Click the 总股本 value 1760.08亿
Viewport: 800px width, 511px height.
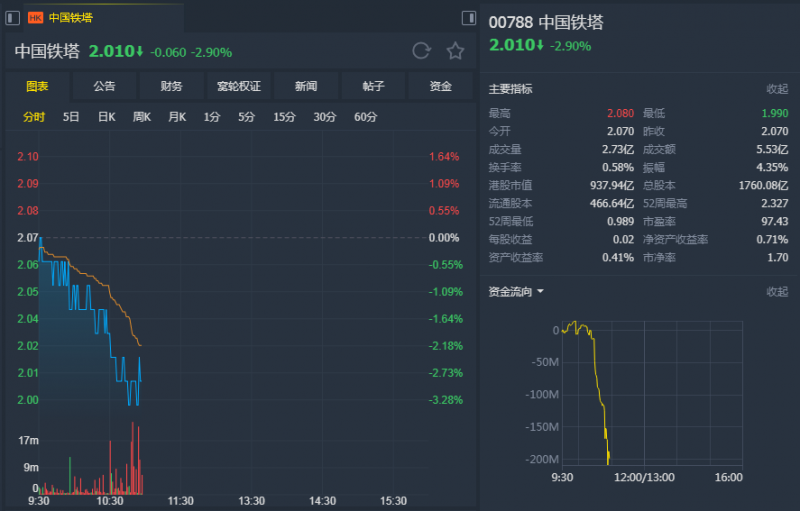(x=763, y=185)
